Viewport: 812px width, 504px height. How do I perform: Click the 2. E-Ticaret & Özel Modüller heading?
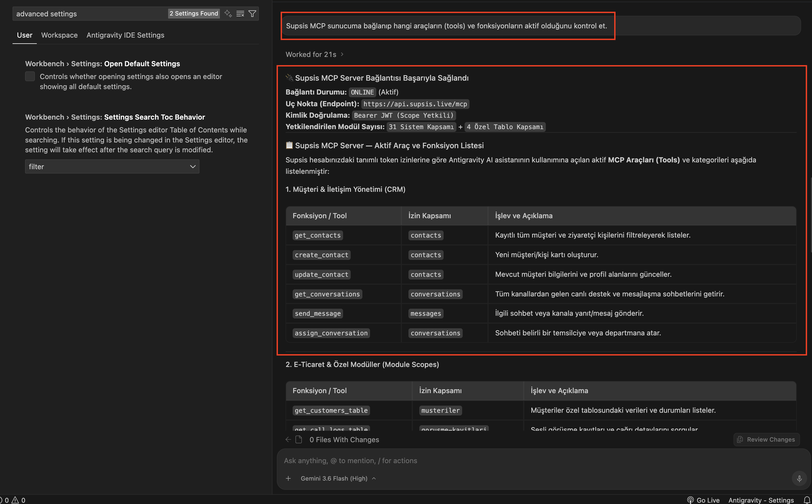[362, 364]
